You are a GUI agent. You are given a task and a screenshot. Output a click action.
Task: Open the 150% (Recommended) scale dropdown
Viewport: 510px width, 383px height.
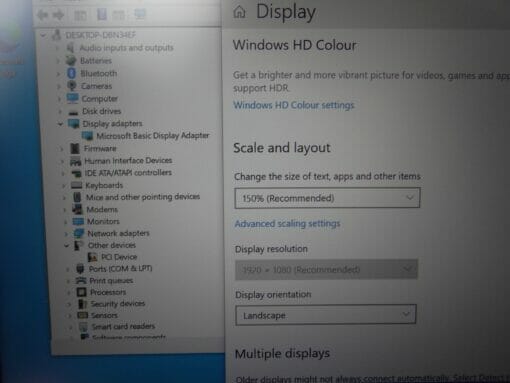(x=327, y=198)
